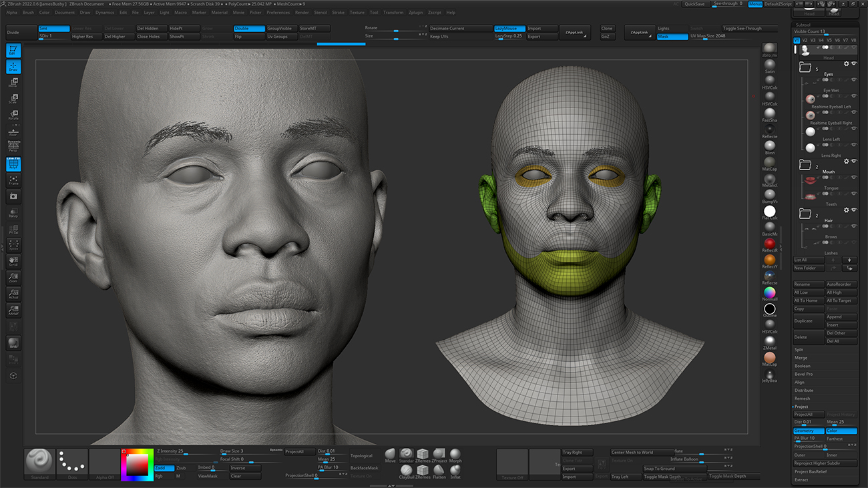Open the Zplugin menu

[415, 13]
